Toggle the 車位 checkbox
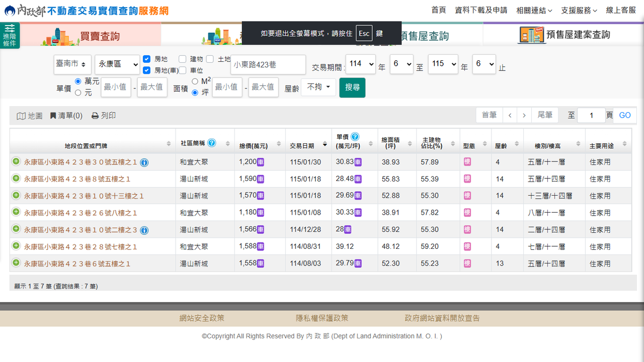 click(182, 70)
